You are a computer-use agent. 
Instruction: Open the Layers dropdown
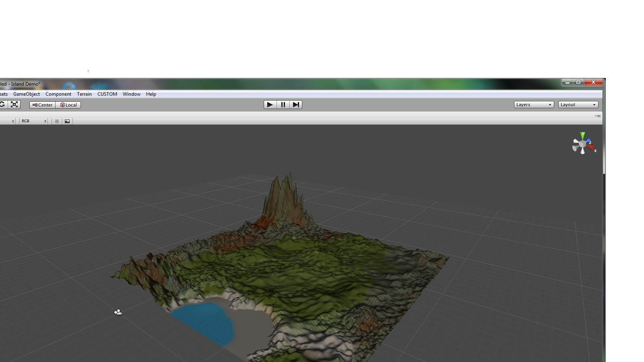[x=534, y=105]
